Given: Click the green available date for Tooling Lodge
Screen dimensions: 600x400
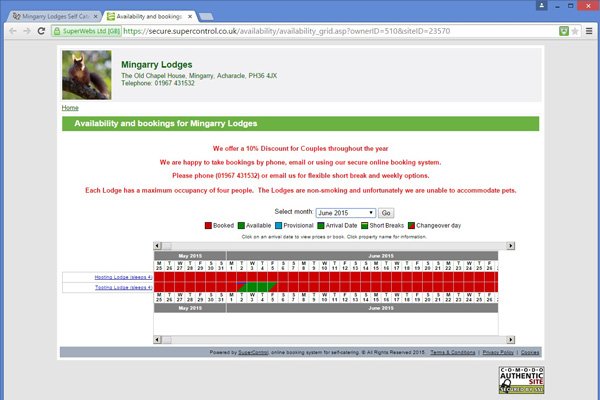Looking at the screenshot, I should (258, 287).
